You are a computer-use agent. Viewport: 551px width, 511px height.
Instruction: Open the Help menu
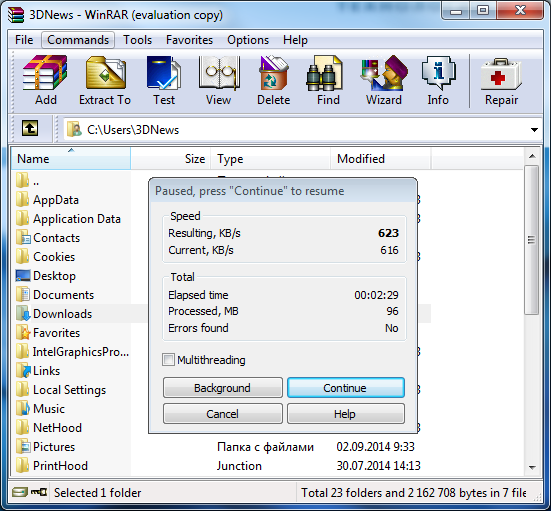point(295,40)
